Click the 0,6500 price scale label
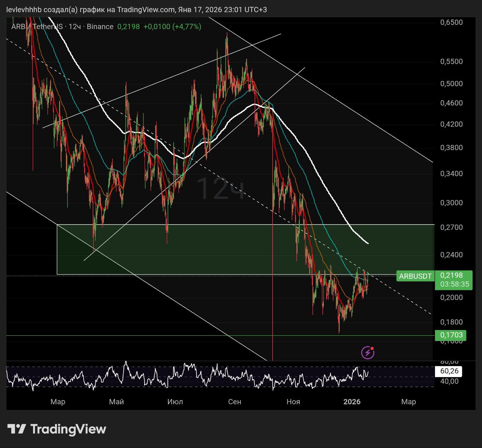482x448 pixels. coord(451,22)
